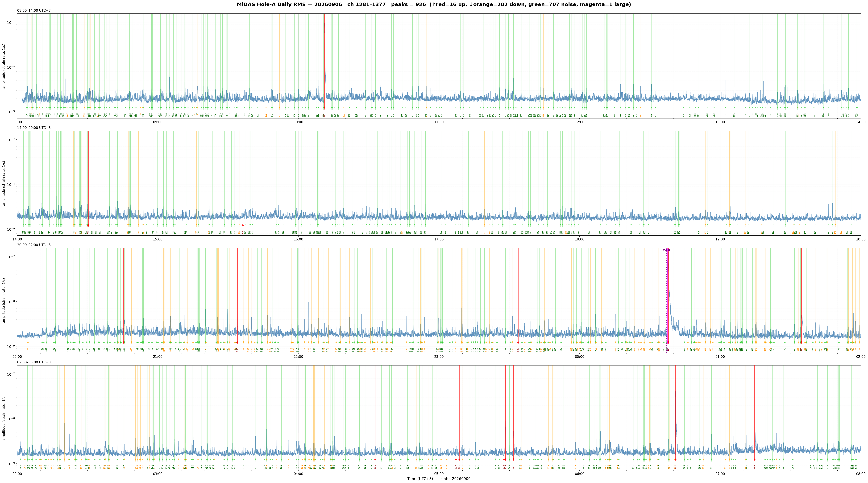Viewport: 868px width, 483px height.
Task: Click the 11:00 time tick label
Action: [x=439, y=122]
